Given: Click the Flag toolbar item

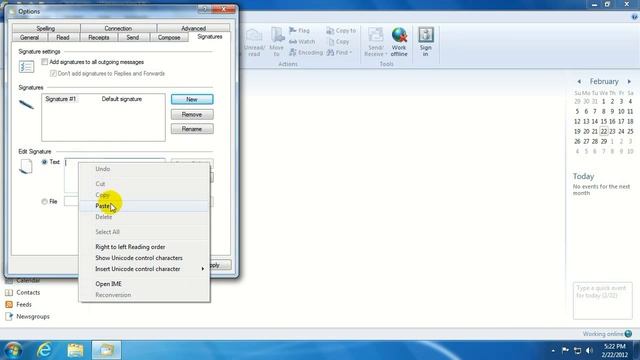Looking at the screenshot, I should tap(300, 31).
